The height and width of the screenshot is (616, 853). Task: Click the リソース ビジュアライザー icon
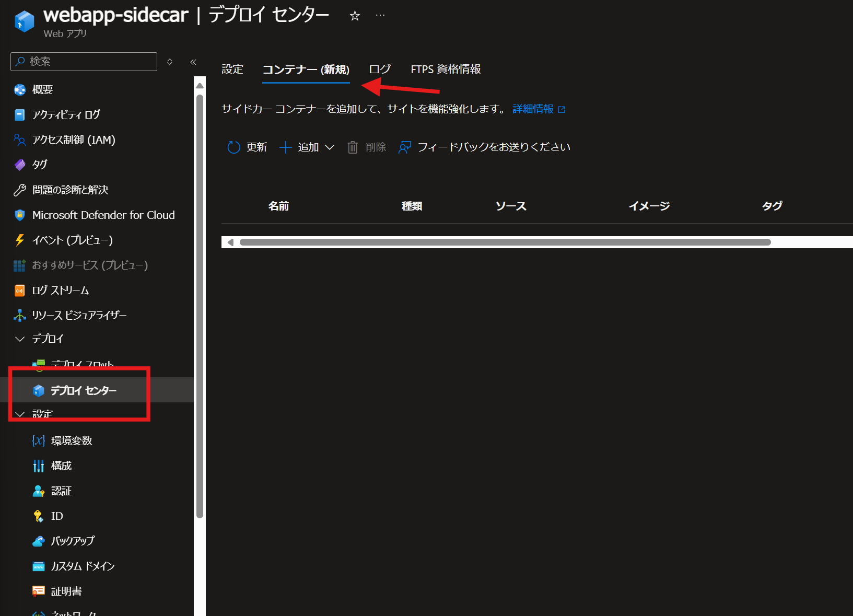20,315
